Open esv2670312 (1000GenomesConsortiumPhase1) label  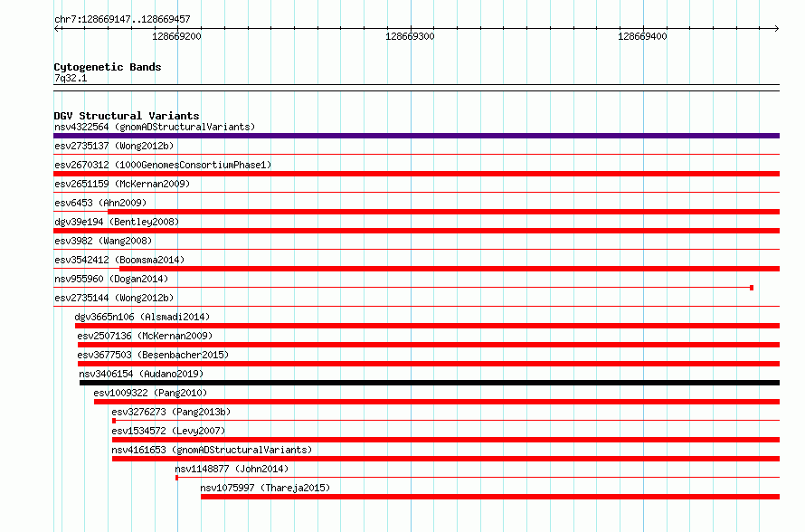(x=163, y=165)
